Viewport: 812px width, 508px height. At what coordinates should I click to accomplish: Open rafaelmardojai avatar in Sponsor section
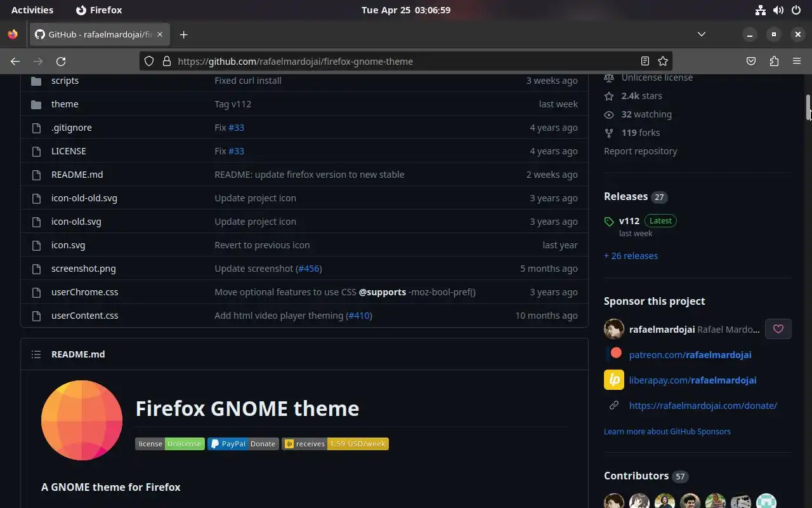pyautogui.click(x=614, y=329)
